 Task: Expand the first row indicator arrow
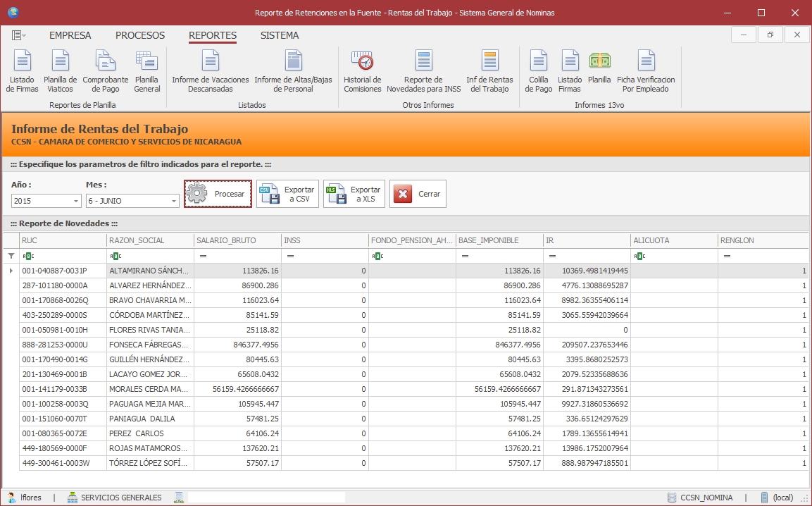click(11, 271)
